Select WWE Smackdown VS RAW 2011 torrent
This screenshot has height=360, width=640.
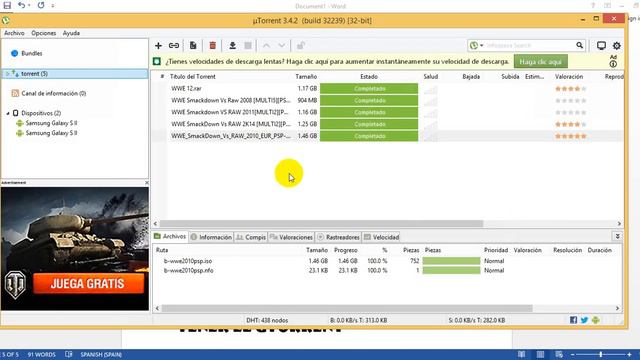tap(387, 112)
